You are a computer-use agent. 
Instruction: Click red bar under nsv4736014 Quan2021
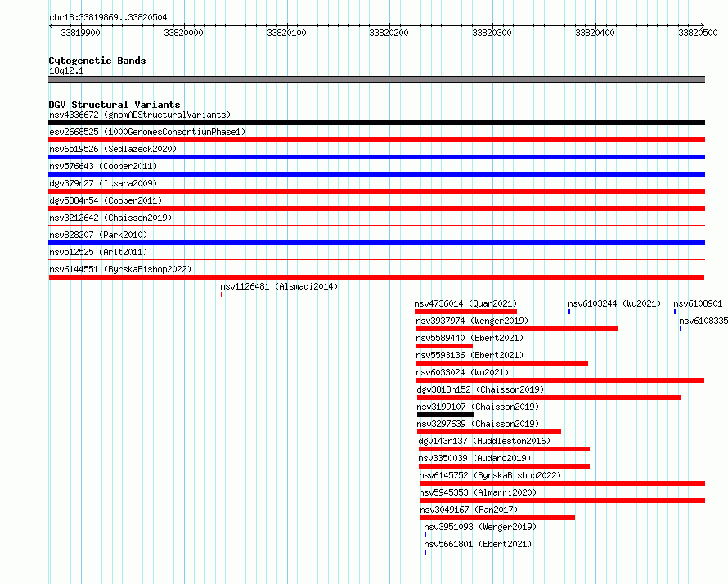[465, 312]
